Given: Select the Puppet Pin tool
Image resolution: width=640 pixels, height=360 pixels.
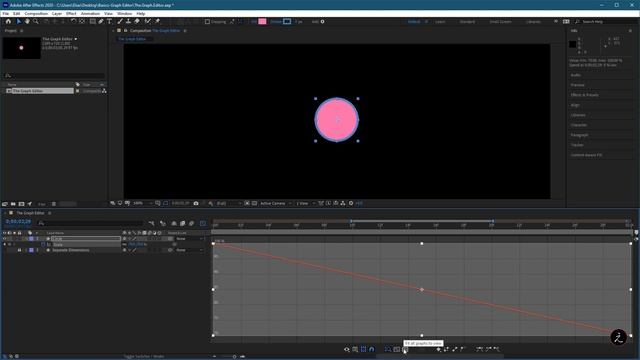Looking at the screenshot, I should (x=158, y=21).
